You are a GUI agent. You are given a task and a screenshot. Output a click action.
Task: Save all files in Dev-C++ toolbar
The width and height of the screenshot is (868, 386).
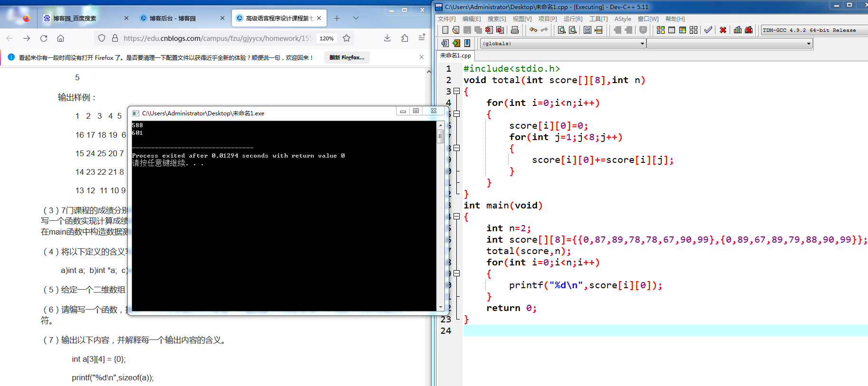pos(478,30)
